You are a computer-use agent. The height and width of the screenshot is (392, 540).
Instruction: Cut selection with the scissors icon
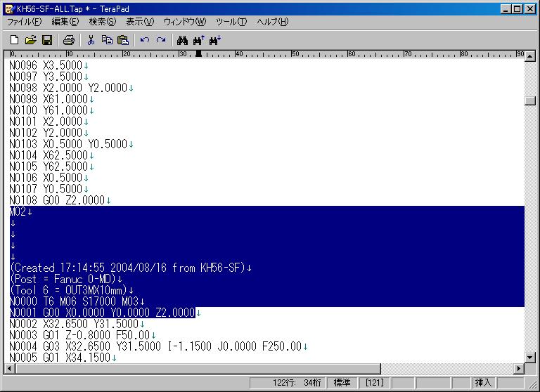pyautogui.click(x=91, y=40)
